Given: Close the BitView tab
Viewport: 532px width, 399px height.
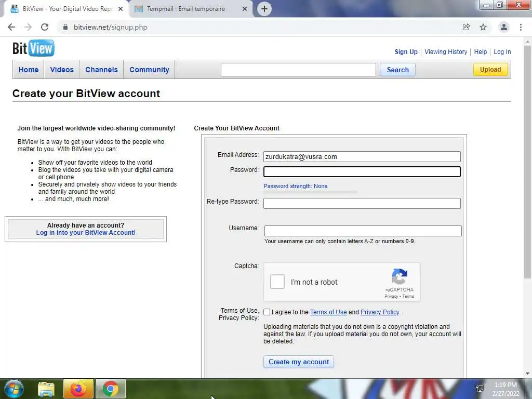Looking at the screenshot, I should click(x=121, y=9).
